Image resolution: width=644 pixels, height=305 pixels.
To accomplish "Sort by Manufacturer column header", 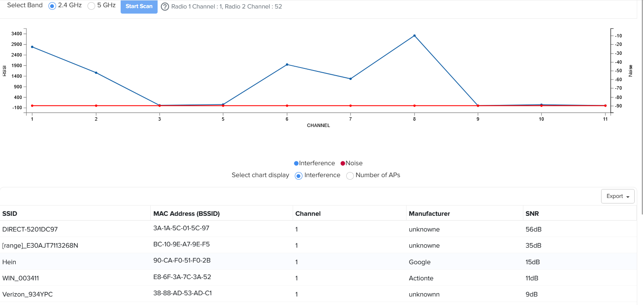I will pos(429,214).
